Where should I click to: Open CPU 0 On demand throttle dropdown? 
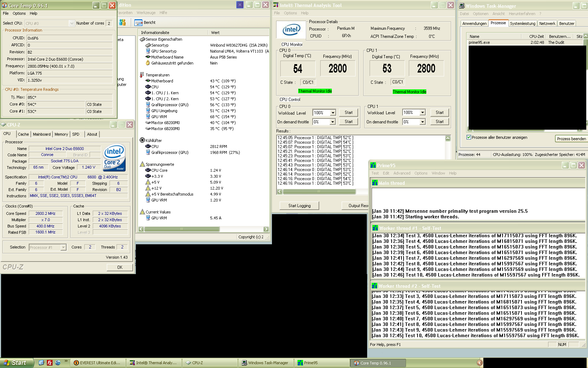[333, 122]
